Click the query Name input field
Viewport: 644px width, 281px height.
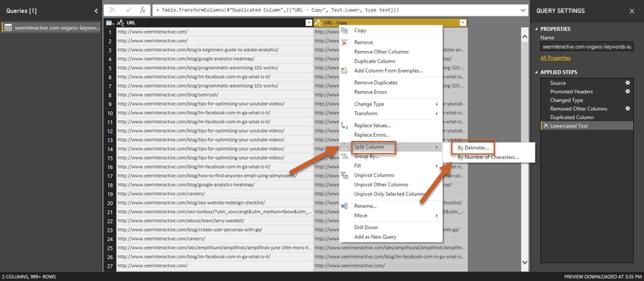586,47
